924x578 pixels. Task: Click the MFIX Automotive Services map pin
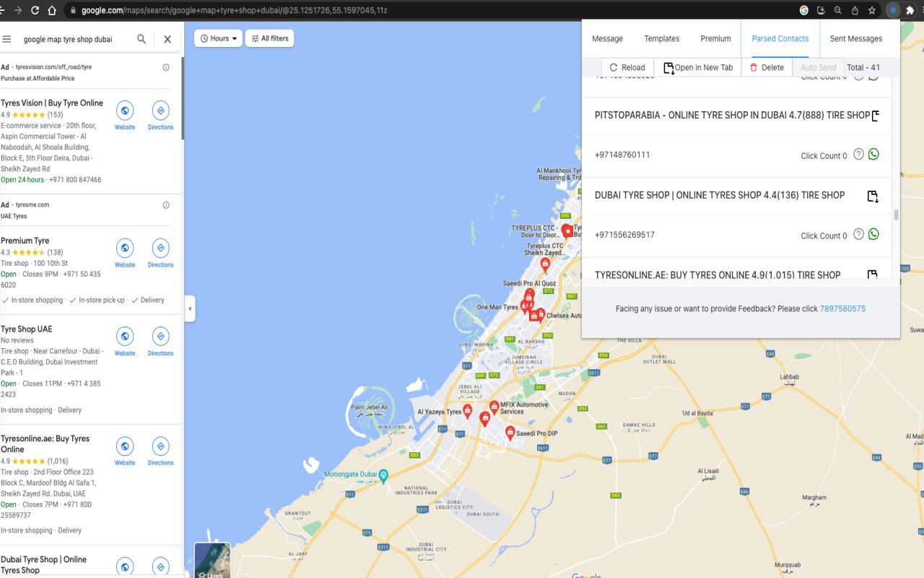pyautogui.click(x=494, y=407)
